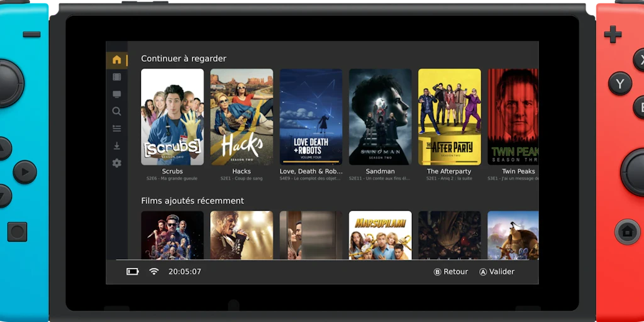
Task: Click 'S2E1 - Coup de sang' episode text
Action: click(241, 179)
